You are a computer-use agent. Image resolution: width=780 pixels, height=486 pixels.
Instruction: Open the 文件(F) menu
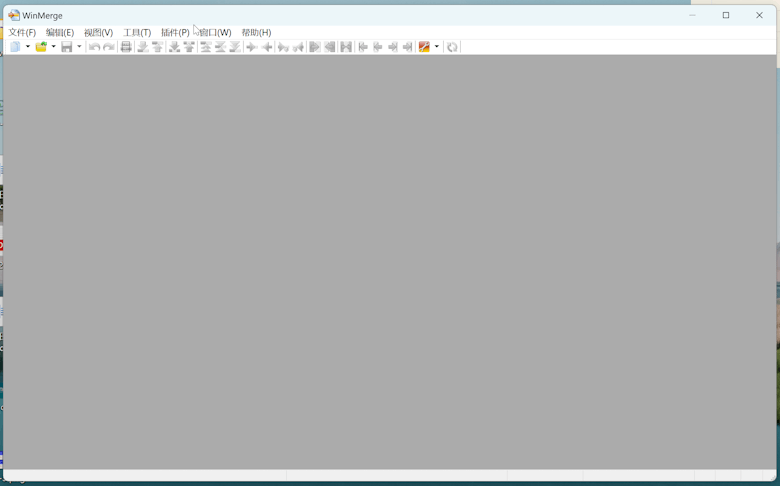(22, 32)
